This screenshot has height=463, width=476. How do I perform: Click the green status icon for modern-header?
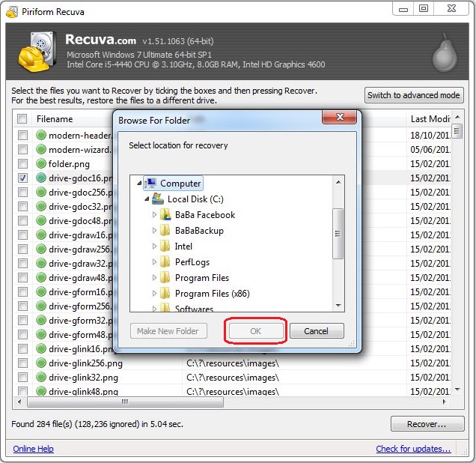(x=41, y=135)
